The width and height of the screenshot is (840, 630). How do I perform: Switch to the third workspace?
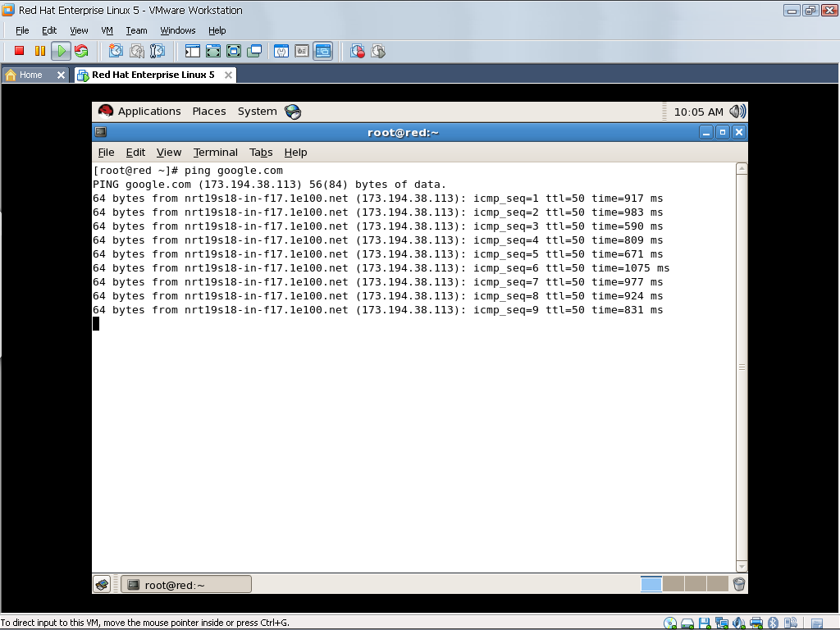(696, 584)
